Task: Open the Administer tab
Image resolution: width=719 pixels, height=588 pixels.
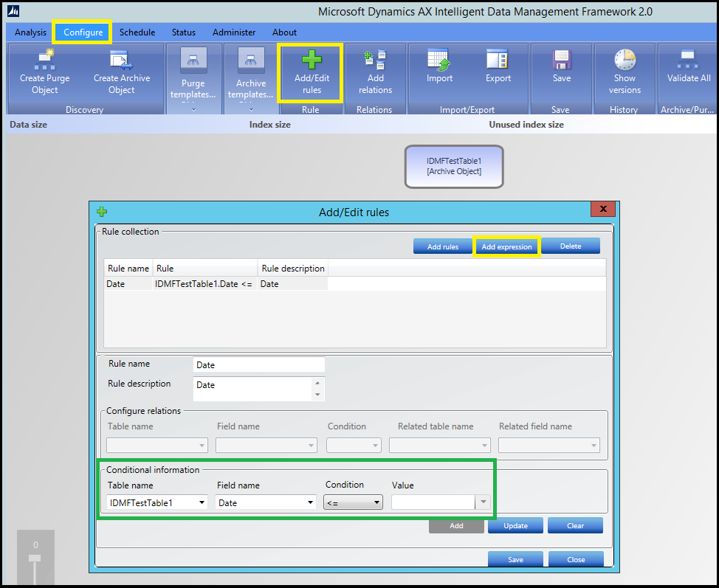Action: tap(234, 32)
